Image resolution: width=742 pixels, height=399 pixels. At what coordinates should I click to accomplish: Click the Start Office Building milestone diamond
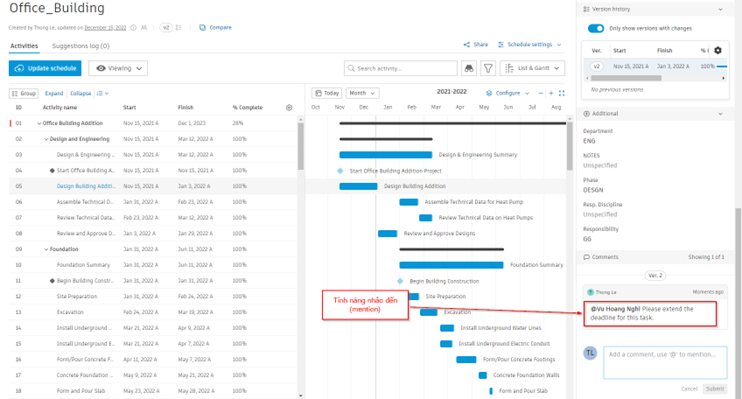[x=340, y=171]
